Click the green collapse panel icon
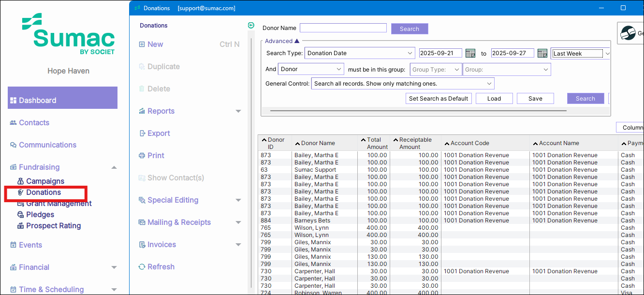 251,26
